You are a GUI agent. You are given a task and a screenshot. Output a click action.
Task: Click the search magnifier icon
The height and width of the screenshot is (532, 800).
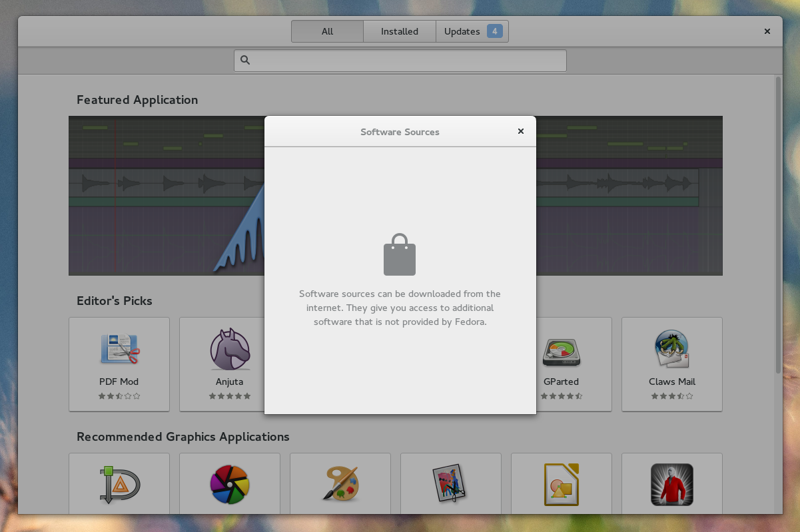(x=245, y=60)
